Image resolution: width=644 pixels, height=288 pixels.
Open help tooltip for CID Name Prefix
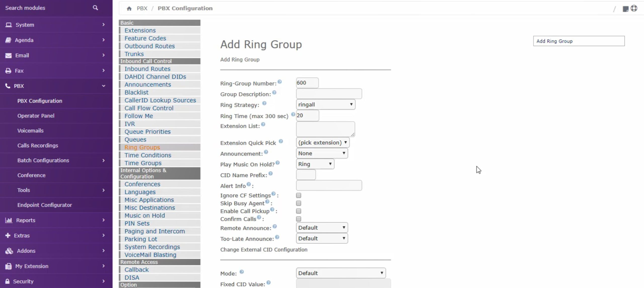[271, 173]
